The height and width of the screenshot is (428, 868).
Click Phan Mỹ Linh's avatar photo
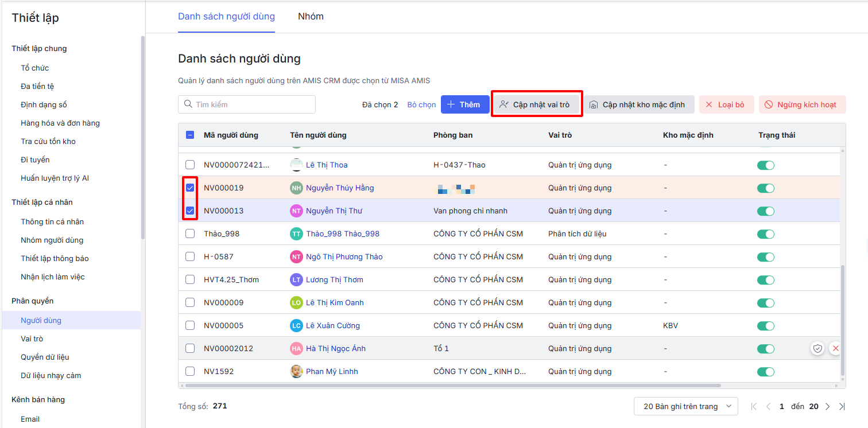[296, 371]
